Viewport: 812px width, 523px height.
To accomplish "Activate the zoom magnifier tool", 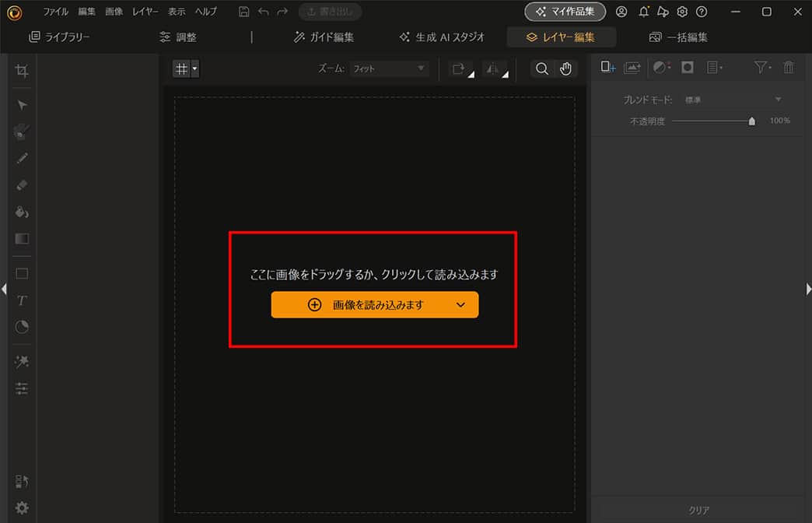I will coord(542,68).
